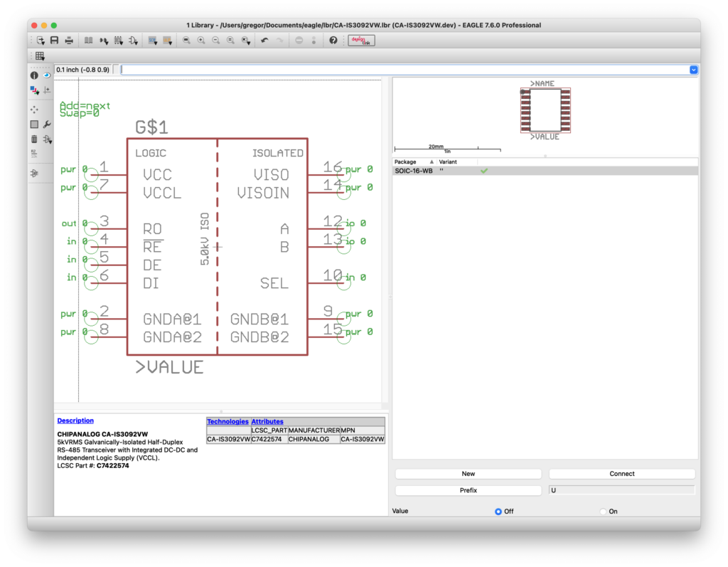Screen dimensions: 728x567
Task: Print using the printer icon
Action: (x=69, y=41)
